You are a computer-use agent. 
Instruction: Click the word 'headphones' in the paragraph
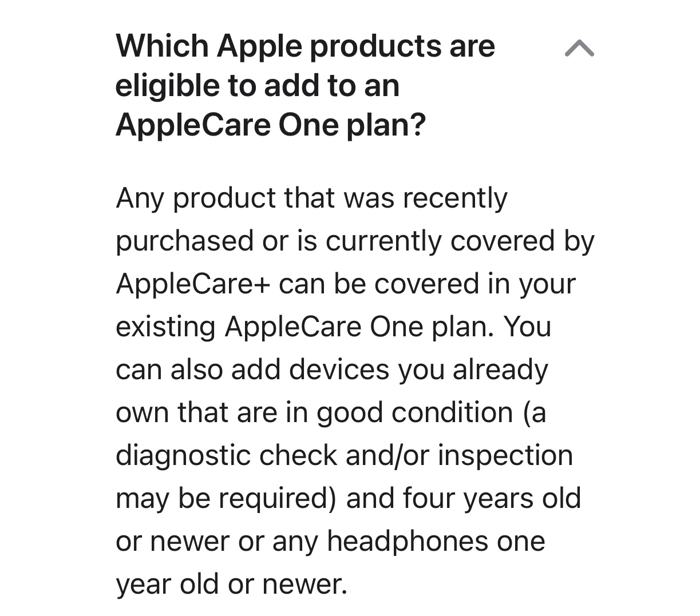(x=408, y=541)
